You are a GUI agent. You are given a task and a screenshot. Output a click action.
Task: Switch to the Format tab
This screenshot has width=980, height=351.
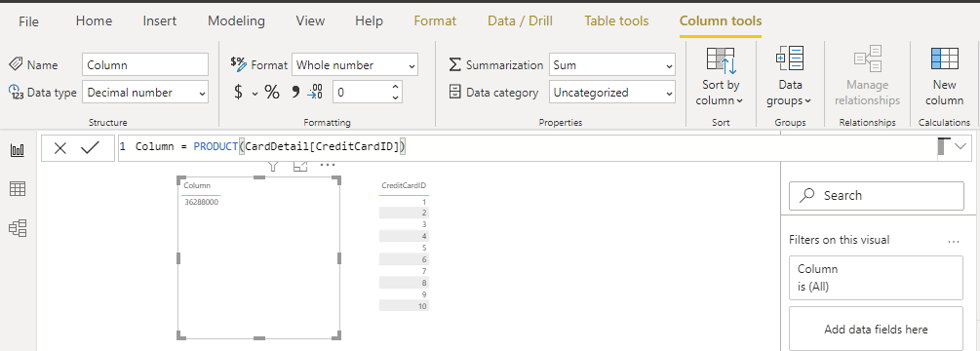435,21
